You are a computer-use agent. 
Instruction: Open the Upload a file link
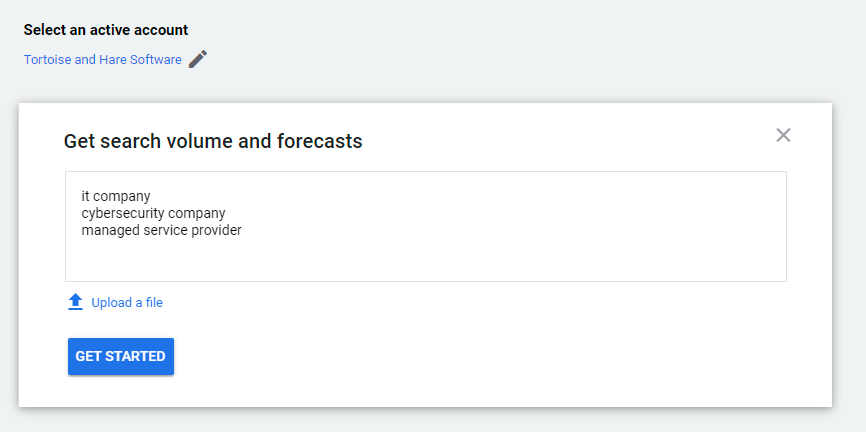[127, 303]
